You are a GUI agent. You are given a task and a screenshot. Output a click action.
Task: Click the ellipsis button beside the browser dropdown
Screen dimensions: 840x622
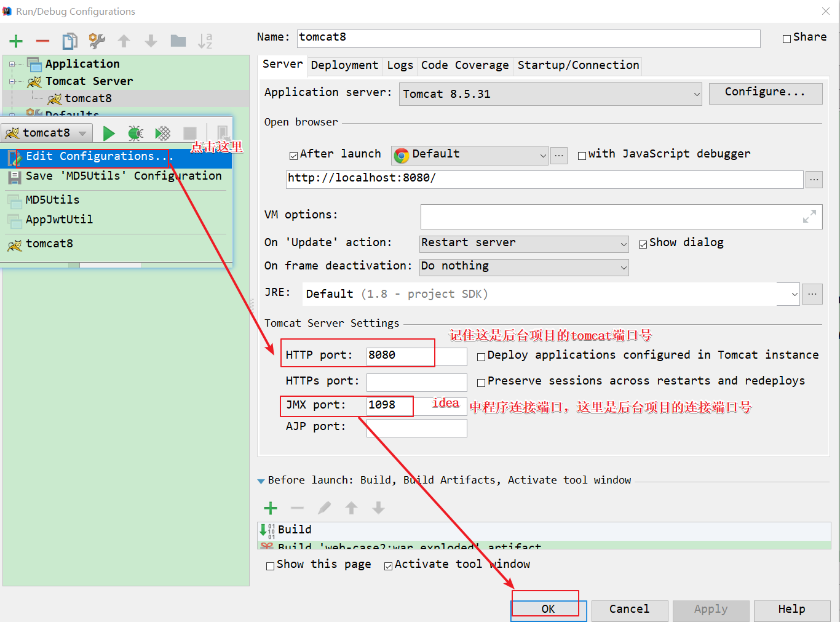(x=558, y=155)
